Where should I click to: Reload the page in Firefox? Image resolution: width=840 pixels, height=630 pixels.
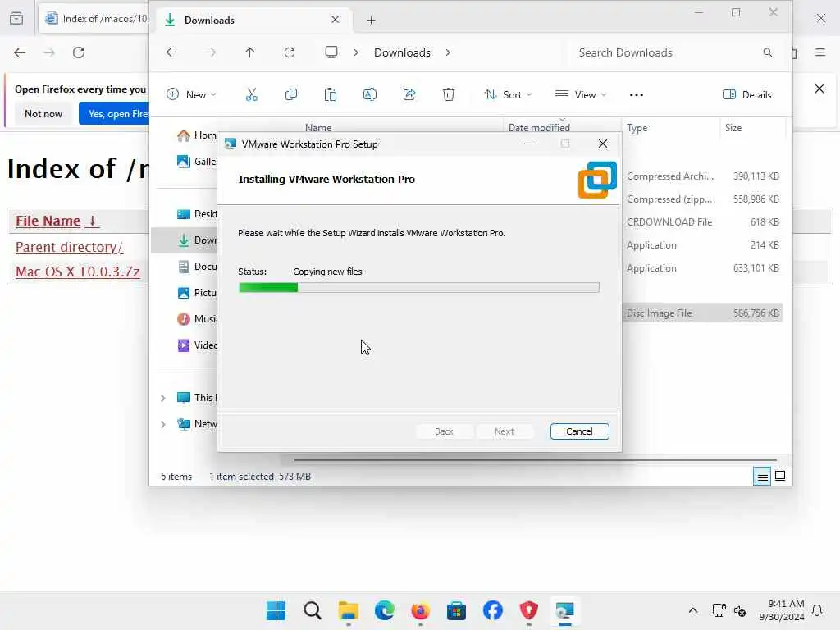click(x=79, y=52)
